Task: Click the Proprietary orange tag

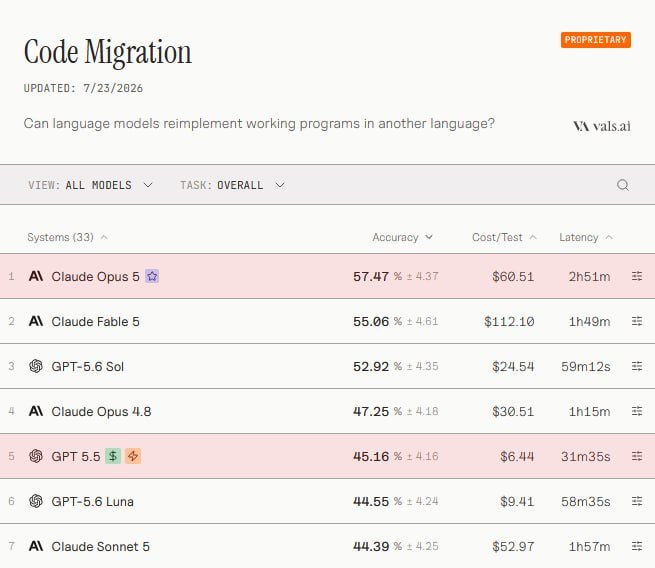Action: [596, 40]
